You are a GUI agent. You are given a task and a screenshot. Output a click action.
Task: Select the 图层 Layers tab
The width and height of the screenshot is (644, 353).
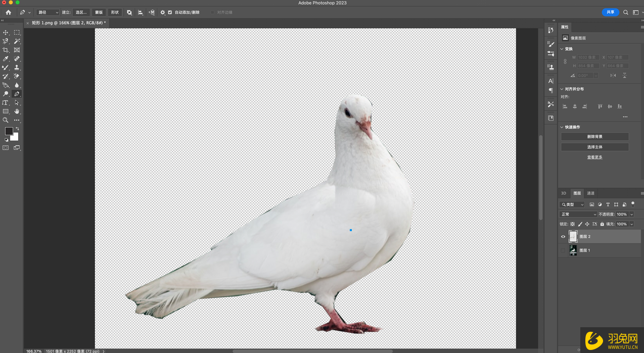pyautogui.click(x=577, y=193)
